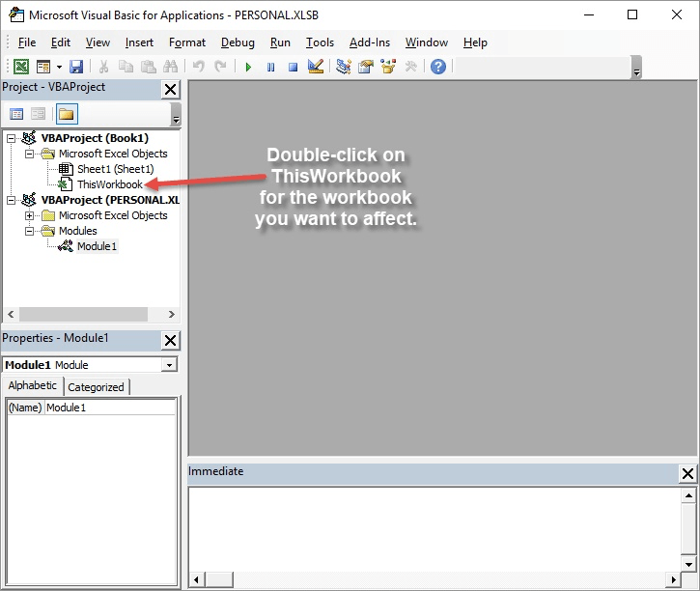Switch to the Alphabetic tab
This screenshot has height=591, width=700.
coord(33,385)
